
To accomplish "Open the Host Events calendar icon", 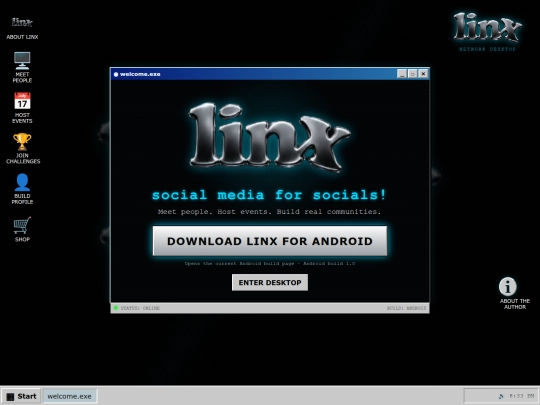I will 22,108.
